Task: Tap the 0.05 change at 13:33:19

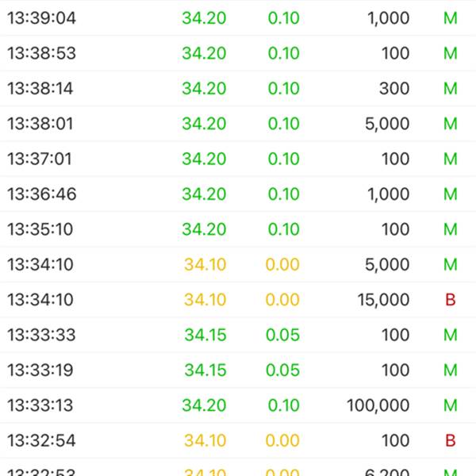Action: (283, 370)
